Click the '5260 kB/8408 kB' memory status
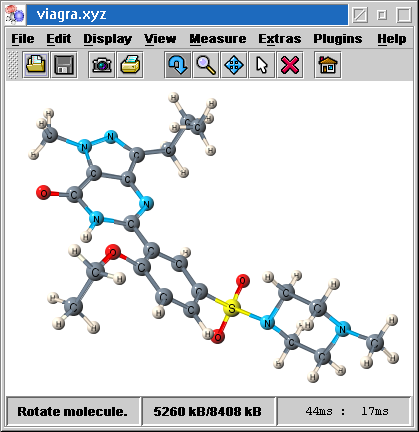Screen dimensions: 419x432 click(207, 411)
